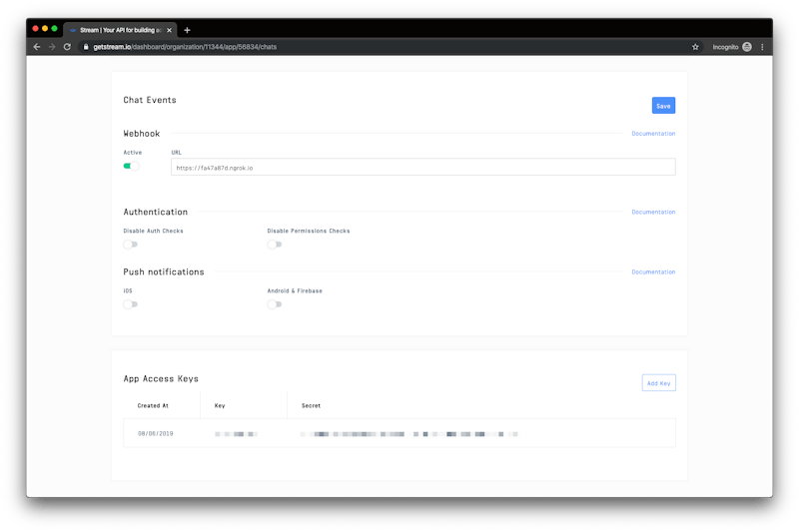The height and width of the screenshot is (532, 799).
Task: Enable Disable Permissions Checks toggle
Action: 275,245
